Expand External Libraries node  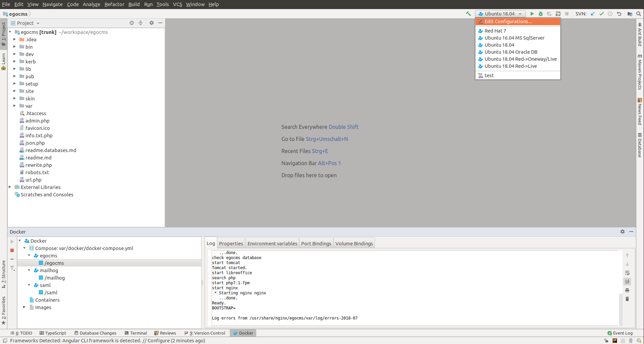pos(10,187)
